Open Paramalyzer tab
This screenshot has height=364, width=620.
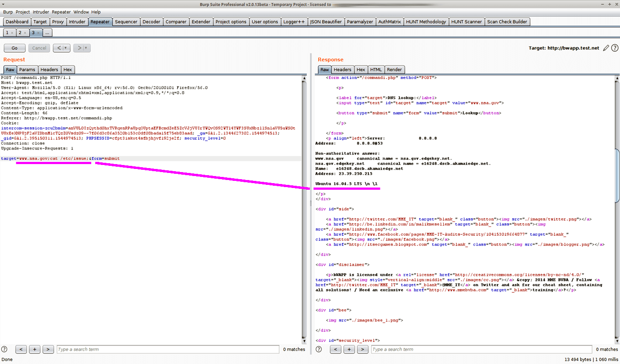(360, 22)
